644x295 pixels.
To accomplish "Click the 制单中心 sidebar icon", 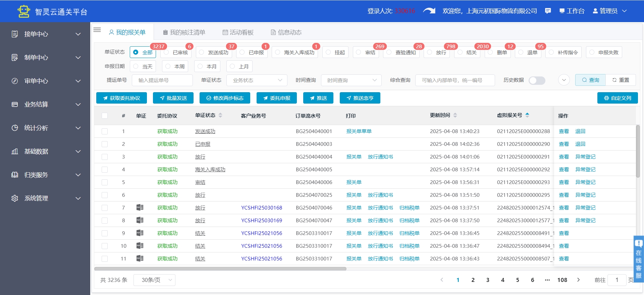I will [x=15, y=57].
